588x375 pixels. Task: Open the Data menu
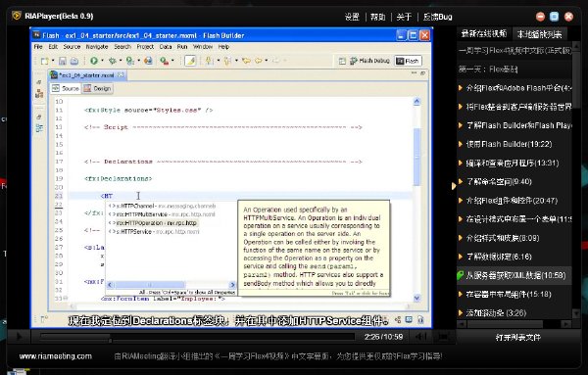(x=166, y=47)
